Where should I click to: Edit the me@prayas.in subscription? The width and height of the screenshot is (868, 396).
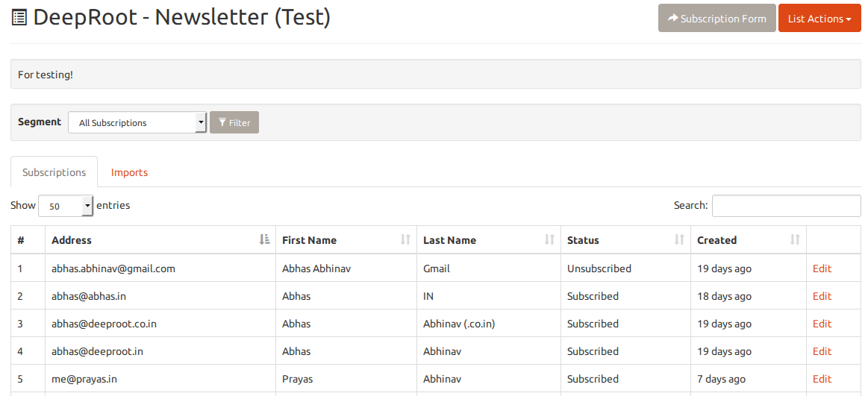pos(822,379)
